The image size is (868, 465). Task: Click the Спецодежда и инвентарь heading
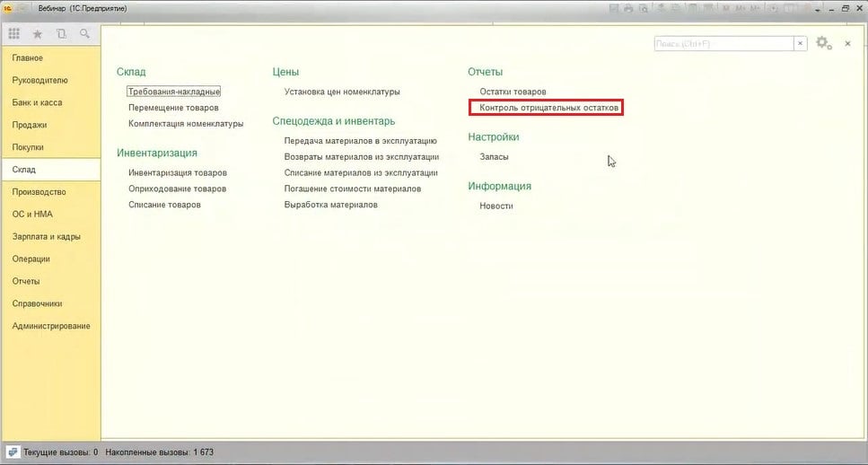point(334,120)
